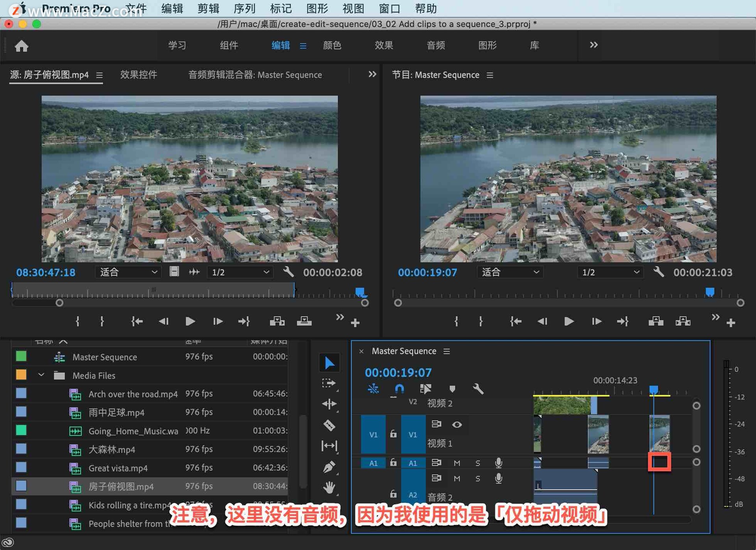Click Program monitor playhead marker
The height and width of the screenshot is (550, 756).
pos(710,292)
